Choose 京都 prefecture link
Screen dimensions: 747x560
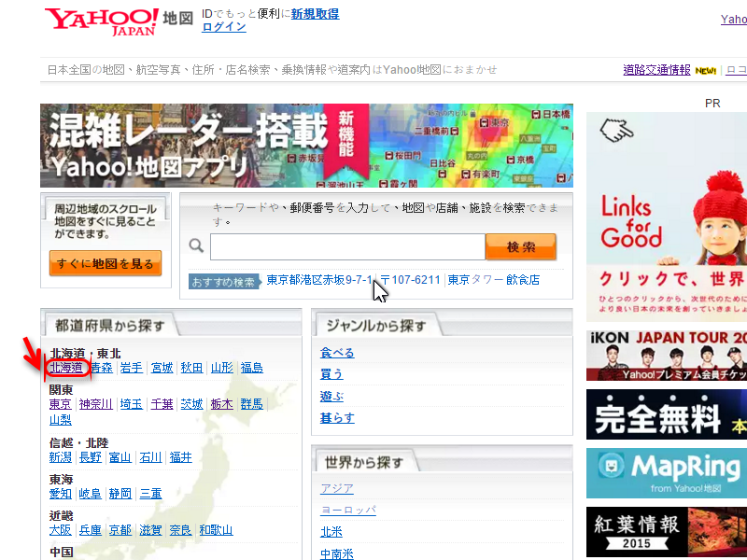tap(120, 530)
